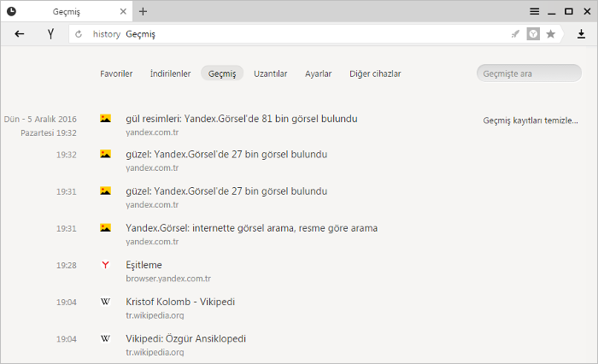Open the Diğer cihazlar tab
The width and height of the screenshot is (598, 364).
pos(375,73)
